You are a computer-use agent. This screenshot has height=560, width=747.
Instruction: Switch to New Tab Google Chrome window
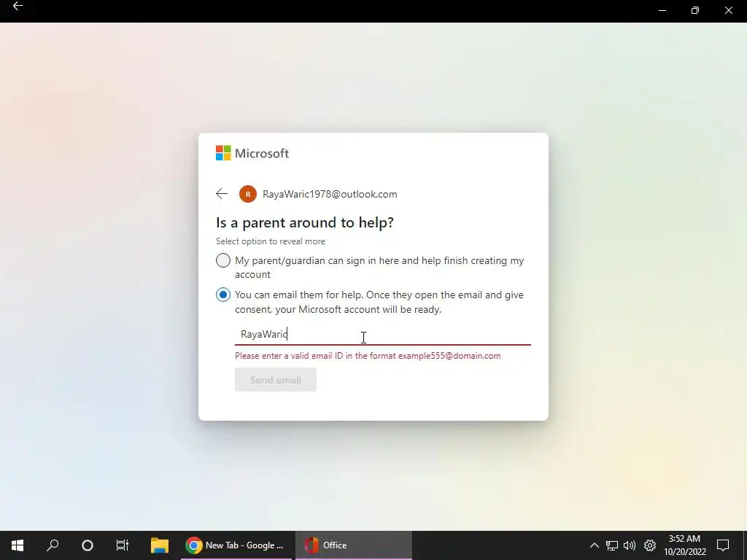coord(236,545)
